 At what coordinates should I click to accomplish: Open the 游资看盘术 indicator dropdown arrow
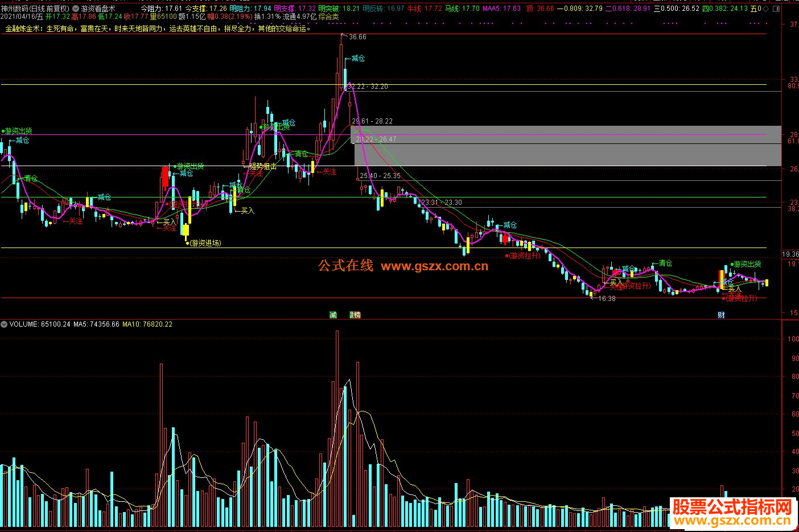click(76, 9)
